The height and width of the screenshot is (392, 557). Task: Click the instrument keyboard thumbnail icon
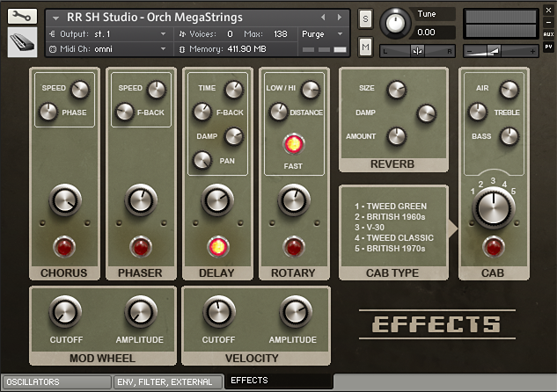22,42
